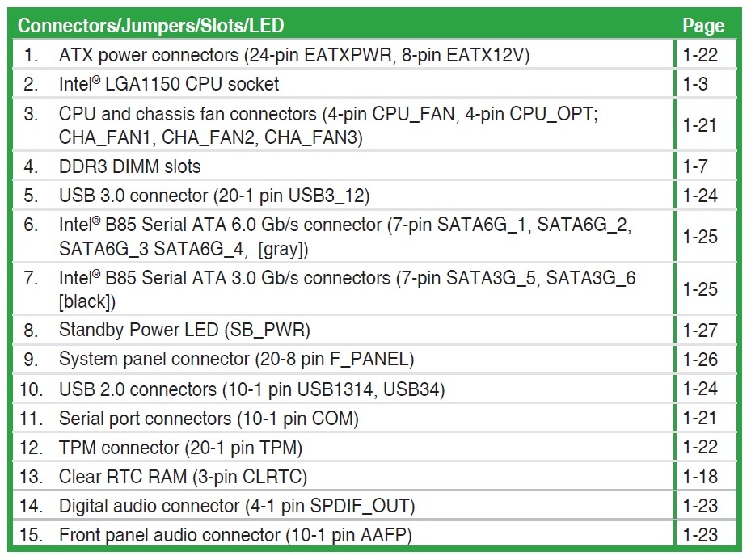Select the Serial ATA 6.0 Gb/s connector entry
751x560 pixels.
[344, 237]
